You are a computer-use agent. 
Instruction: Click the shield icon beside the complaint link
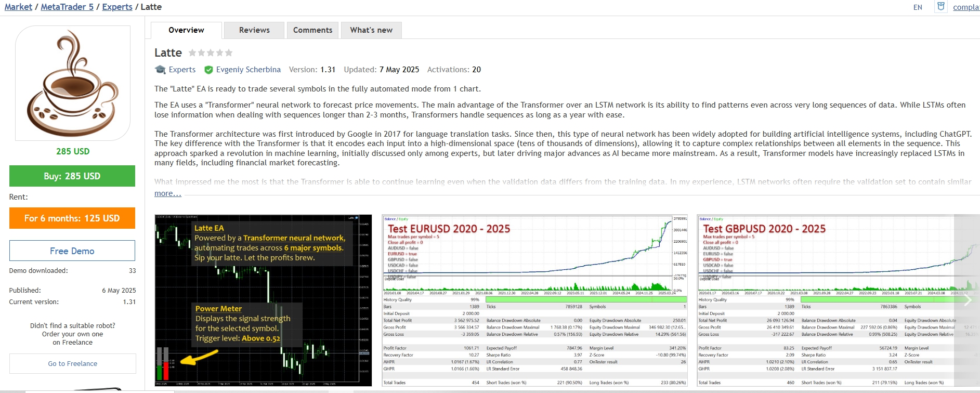940,7
